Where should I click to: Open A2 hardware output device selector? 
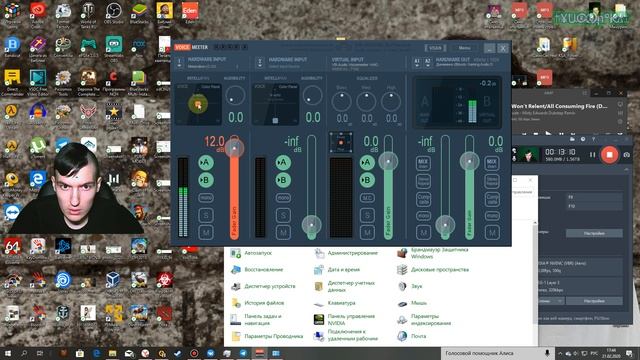427,62
